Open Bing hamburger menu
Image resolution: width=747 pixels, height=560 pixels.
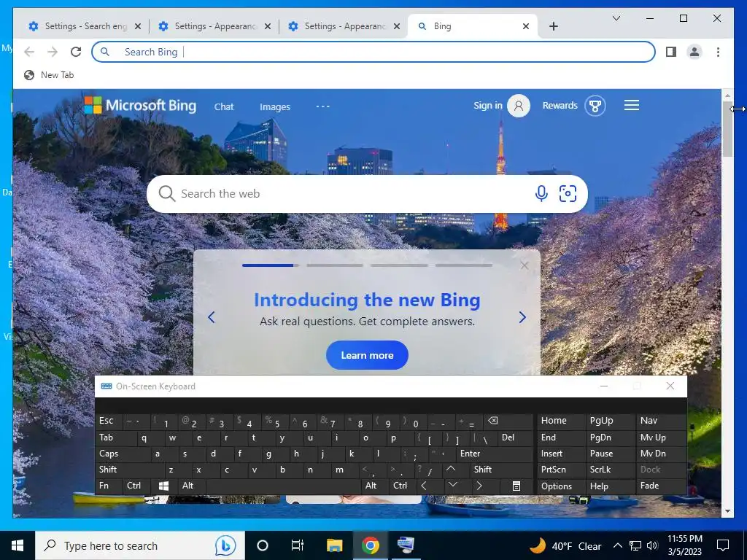pos(631,105)
